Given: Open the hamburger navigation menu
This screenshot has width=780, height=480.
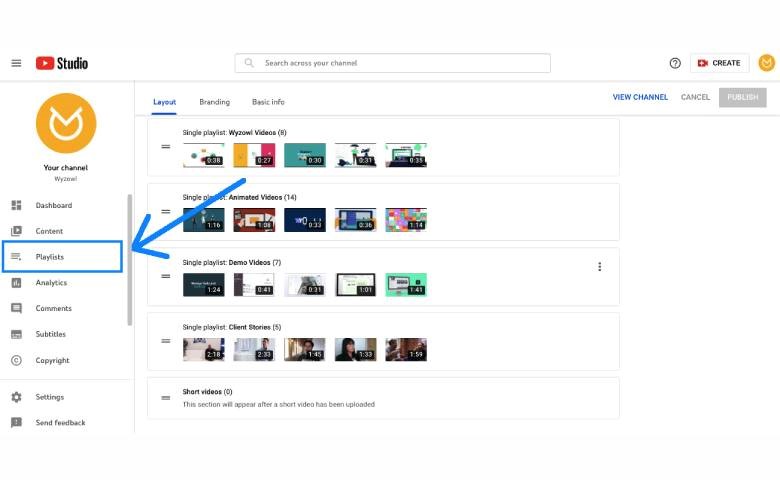Looking at the screenshot, I should [16, 63].
